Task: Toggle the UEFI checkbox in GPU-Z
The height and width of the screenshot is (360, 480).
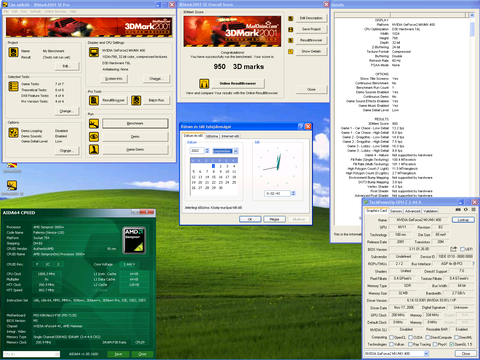Action: coord(463,249)
